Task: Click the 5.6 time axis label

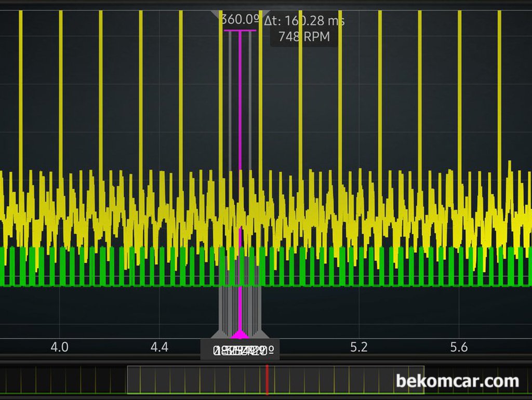Action: click(459, 347)
